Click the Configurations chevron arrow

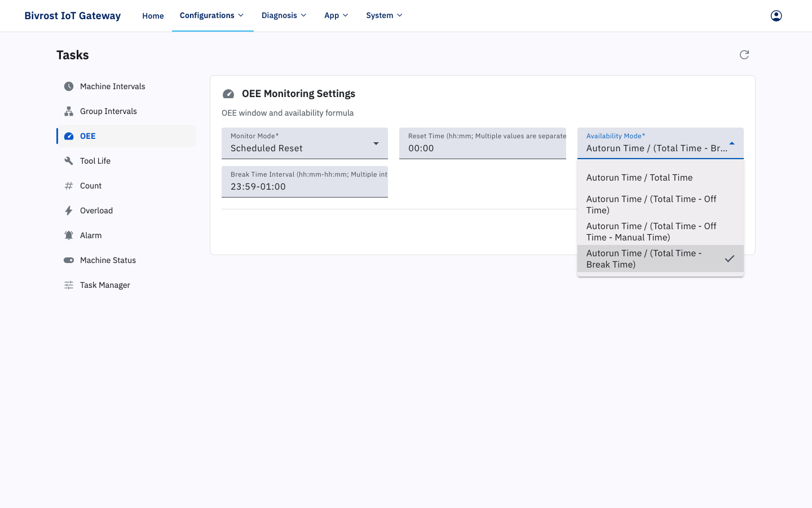pos(241,15)
